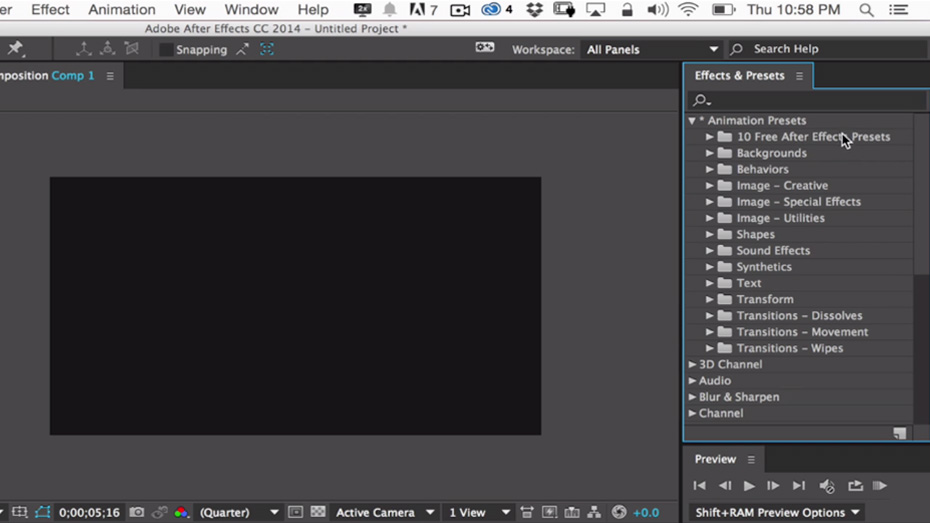Toggle the Transparency Grid icon
The width and height of the screenshot is (930, 523).
click(x=318, y=512)
